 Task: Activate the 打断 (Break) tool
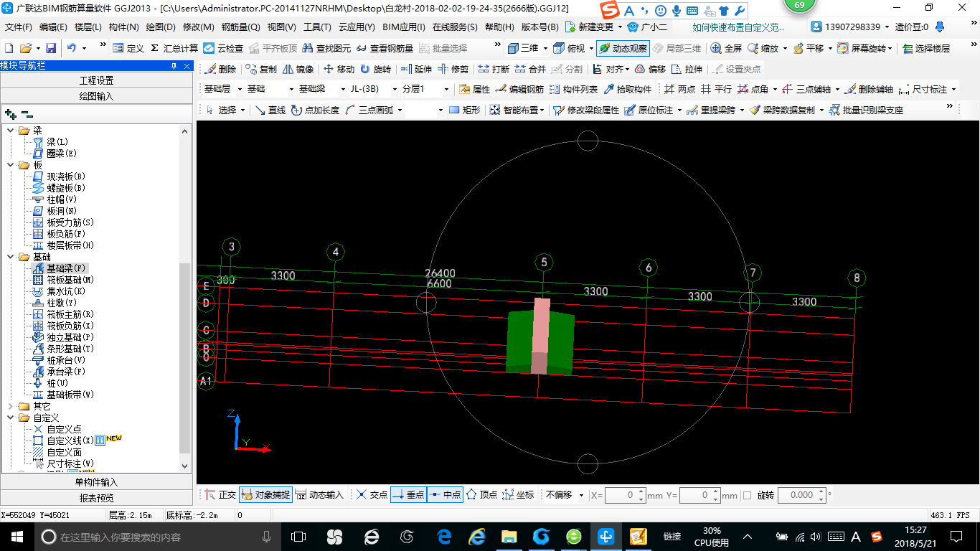[494, 70]
